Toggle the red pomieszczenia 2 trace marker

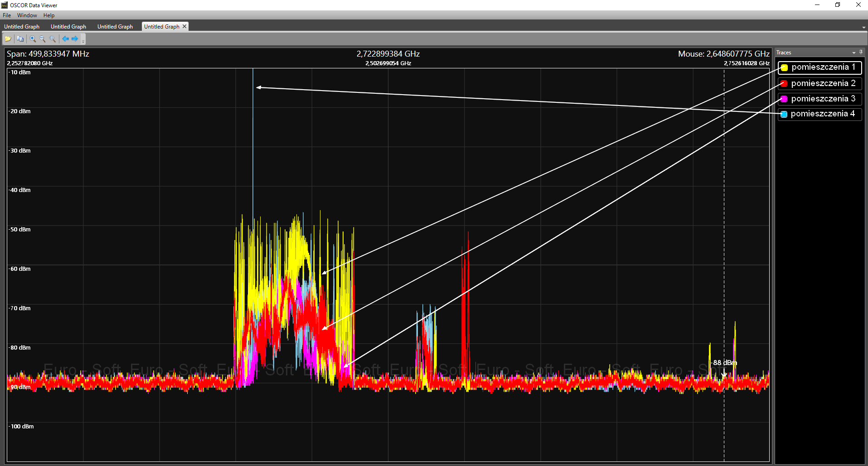pos(784,84)
